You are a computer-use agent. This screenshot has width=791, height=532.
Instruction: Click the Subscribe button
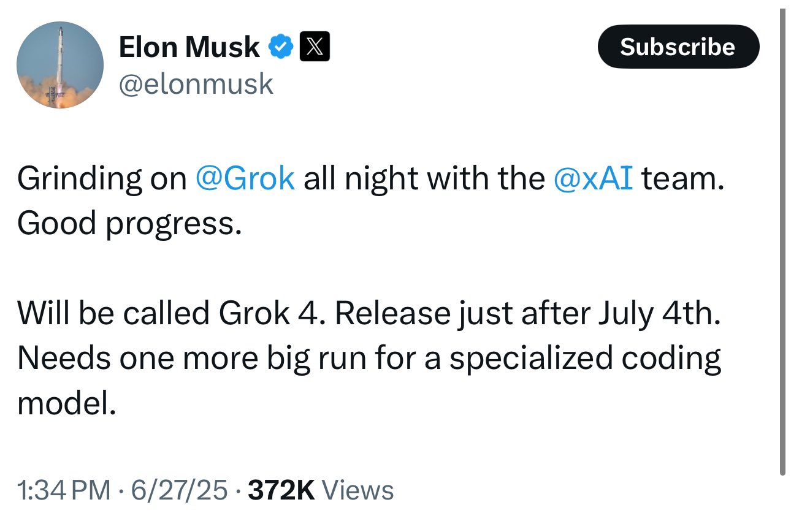[x=678, y=47]
